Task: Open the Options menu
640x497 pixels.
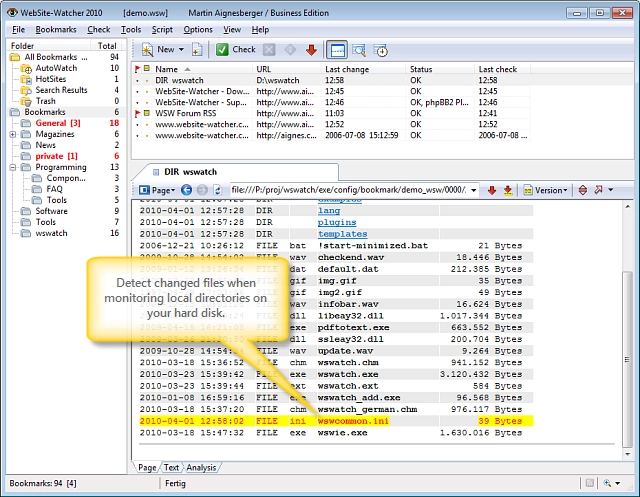Action: [198, 30]
